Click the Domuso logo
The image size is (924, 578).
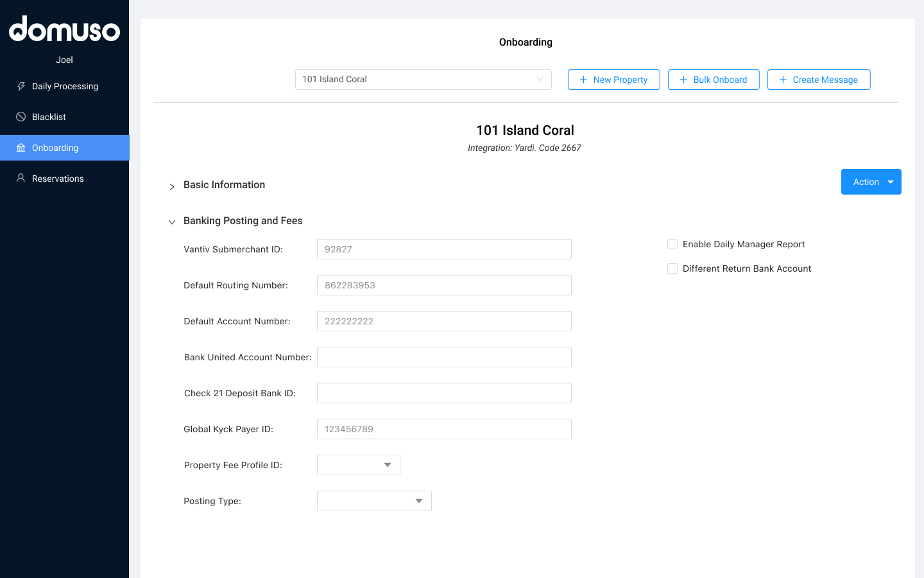(x=64, y=30)
